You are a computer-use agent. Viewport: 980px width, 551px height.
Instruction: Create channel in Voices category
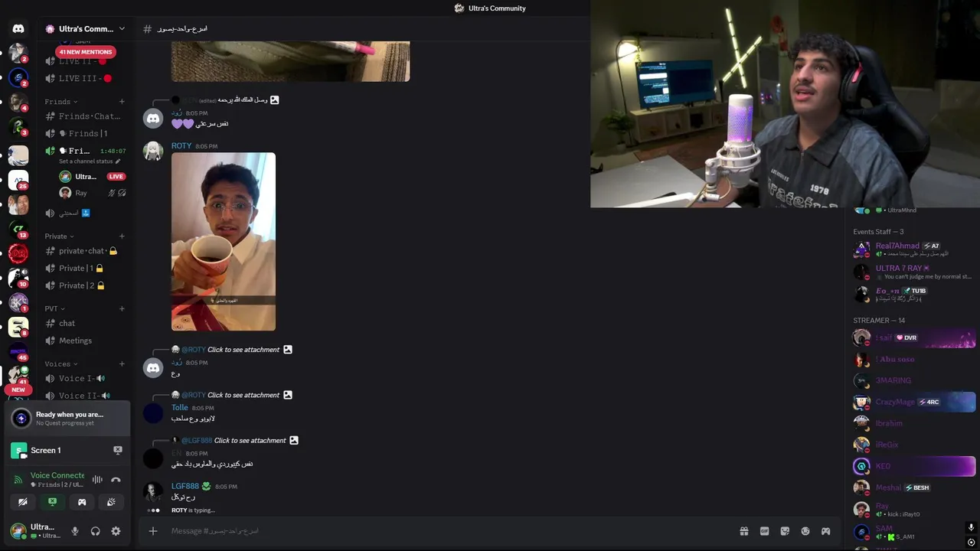click(122, 364)
